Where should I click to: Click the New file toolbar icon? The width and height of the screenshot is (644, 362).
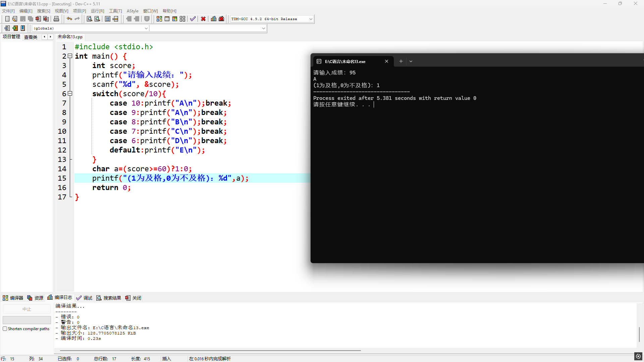[x=7, y=19]
